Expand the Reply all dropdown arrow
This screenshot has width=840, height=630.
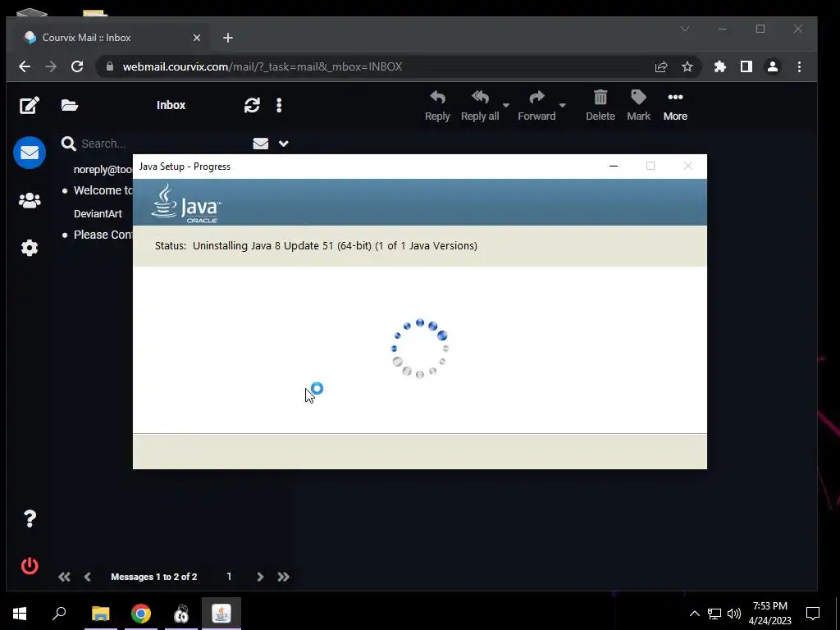tap(505, 105)
